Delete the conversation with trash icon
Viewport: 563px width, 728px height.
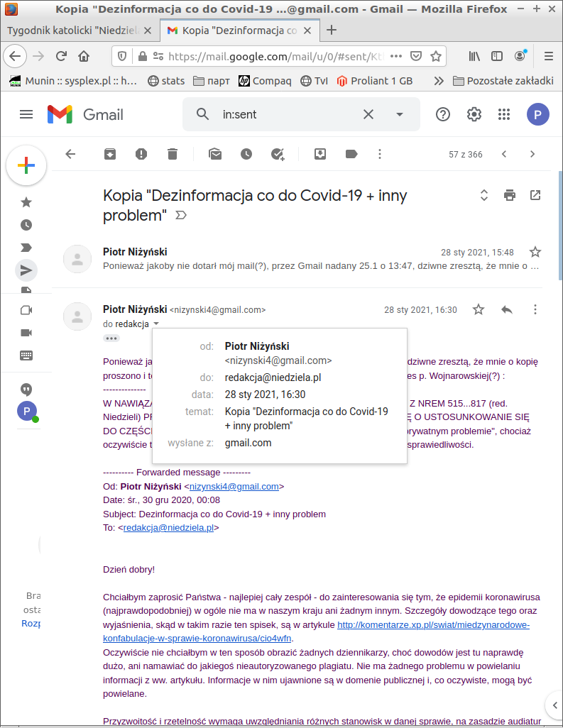(x=173, y=154)
